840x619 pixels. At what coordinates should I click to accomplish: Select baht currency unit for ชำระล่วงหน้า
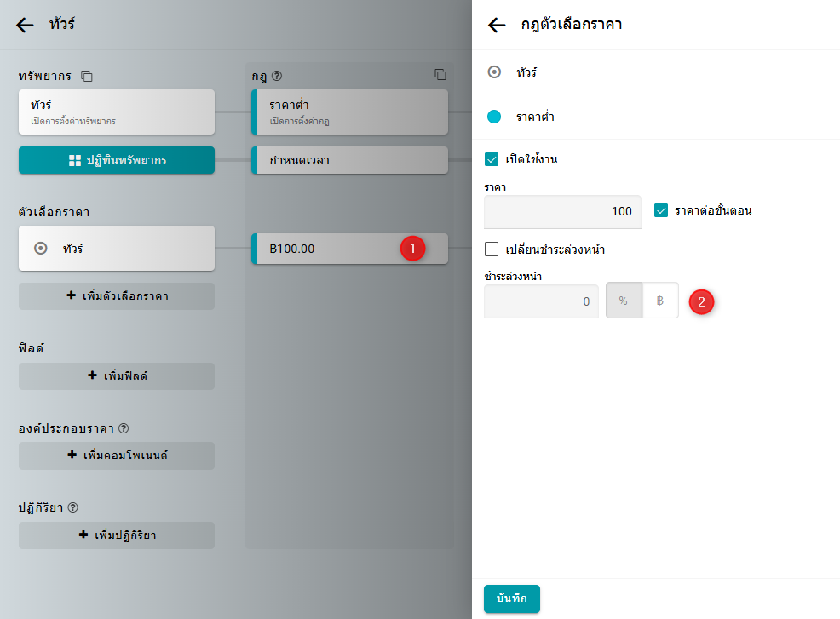[x=660, y=301]
